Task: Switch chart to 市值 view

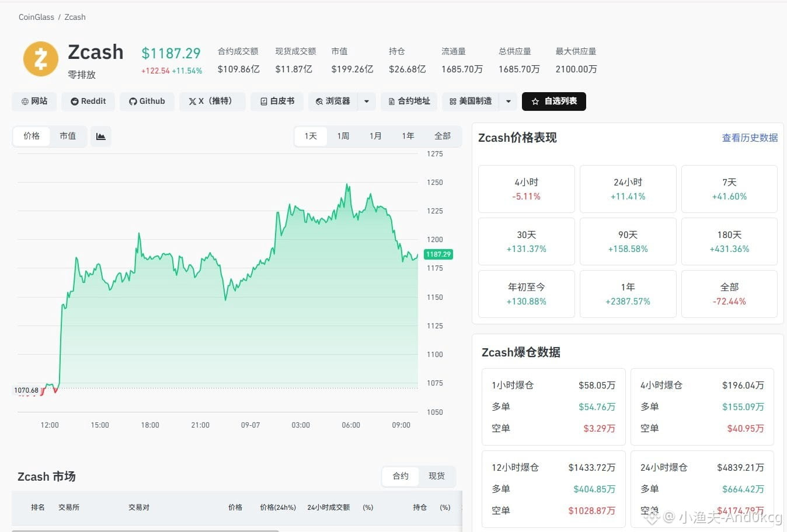Action: coord(68,136)
